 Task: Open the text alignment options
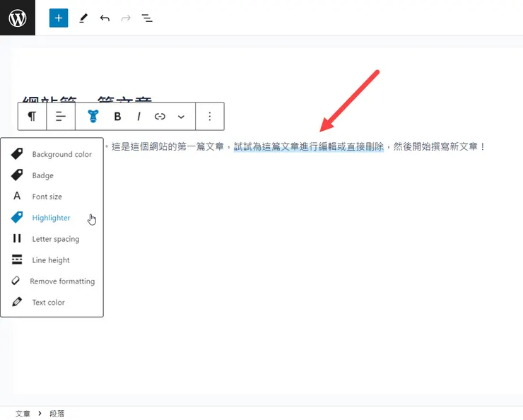61,117
